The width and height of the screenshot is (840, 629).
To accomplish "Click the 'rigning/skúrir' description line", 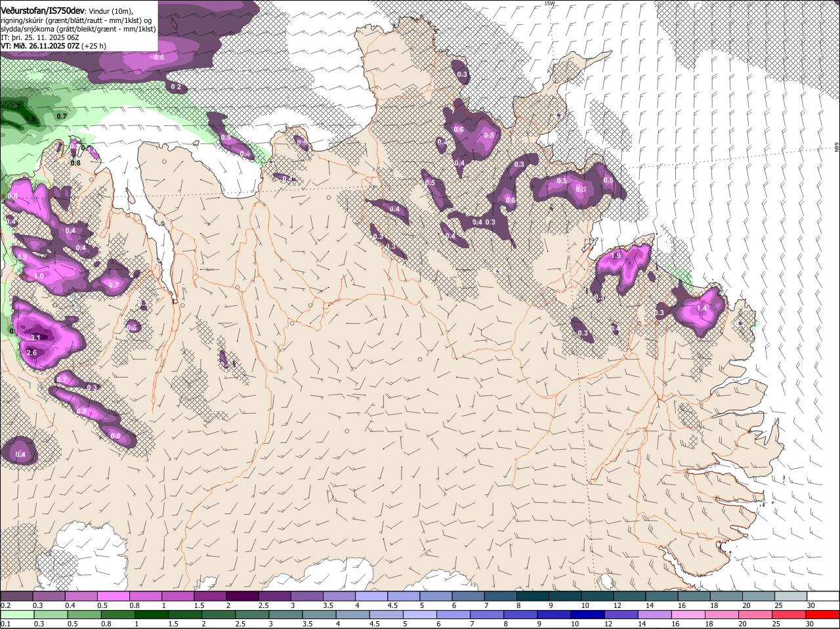I will point(77,20).
